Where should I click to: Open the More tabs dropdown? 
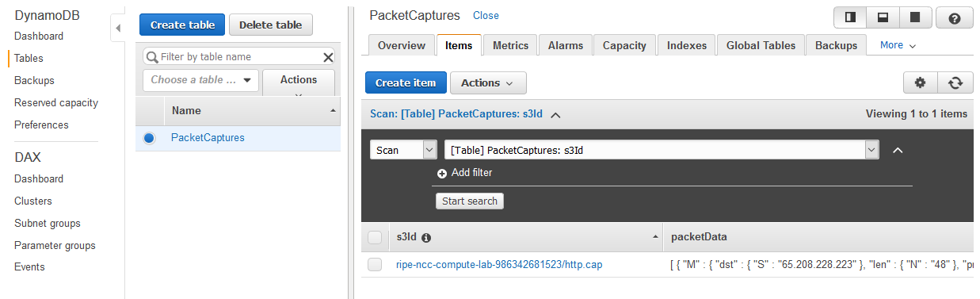click(x=898, y=45)
